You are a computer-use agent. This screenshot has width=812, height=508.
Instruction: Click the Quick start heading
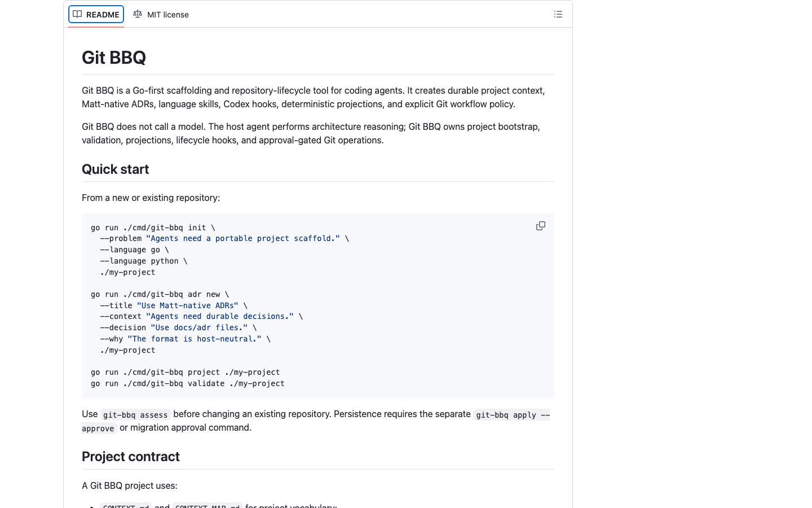coord(115,169)
